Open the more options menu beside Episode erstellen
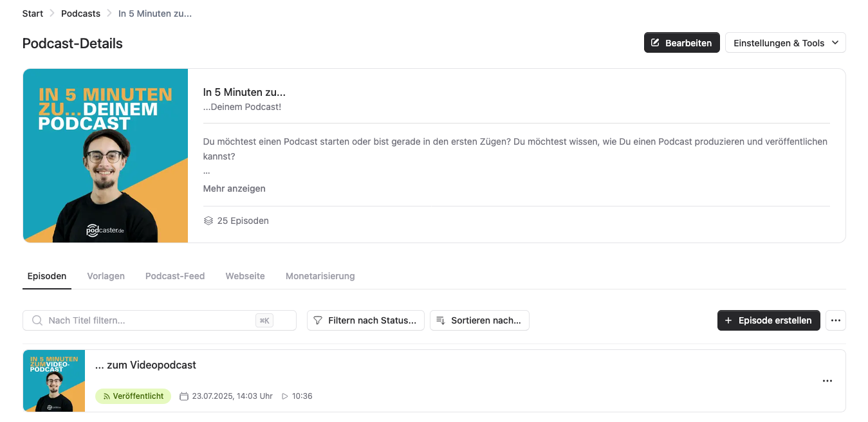868x422 pixels. coord(836,320)
